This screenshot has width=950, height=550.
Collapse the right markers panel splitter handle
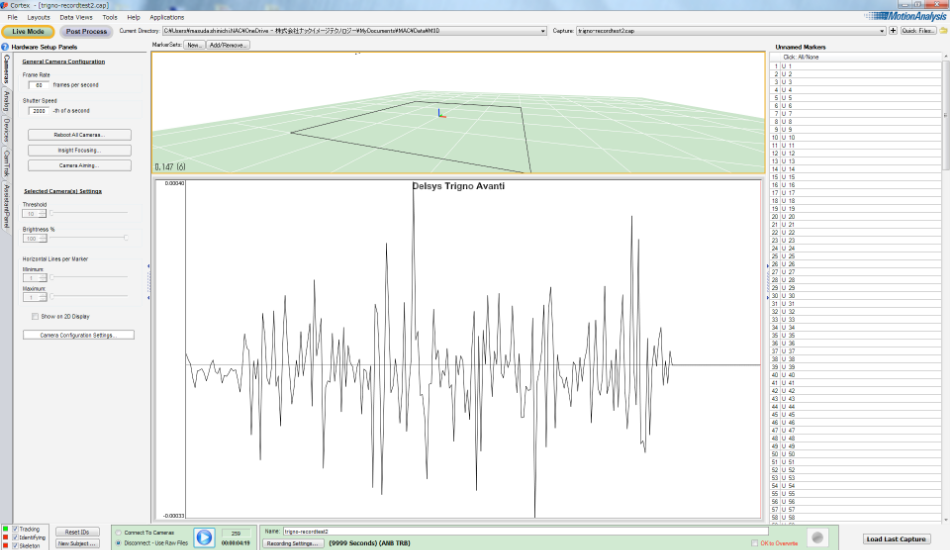[x=768, y=282]
